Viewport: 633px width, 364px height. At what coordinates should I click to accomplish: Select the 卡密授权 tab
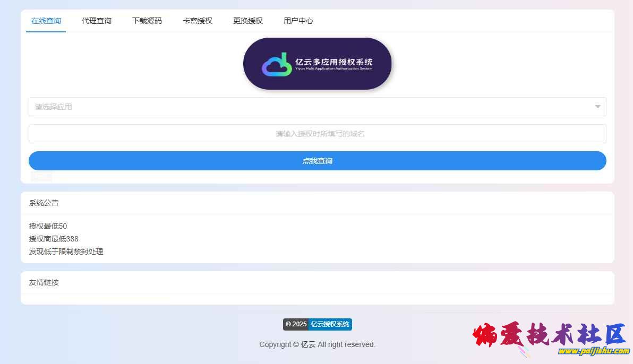click(198, 21)
